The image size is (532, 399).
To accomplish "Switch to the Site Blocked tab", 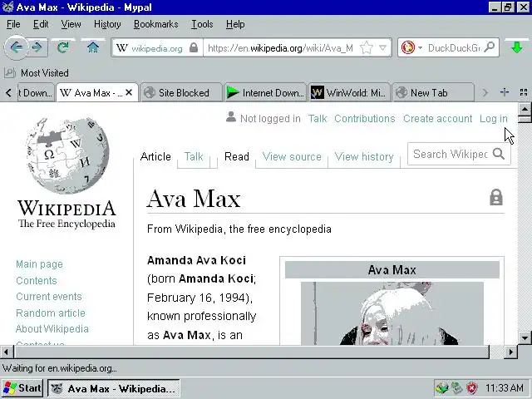I will click(x=181, y=92).
